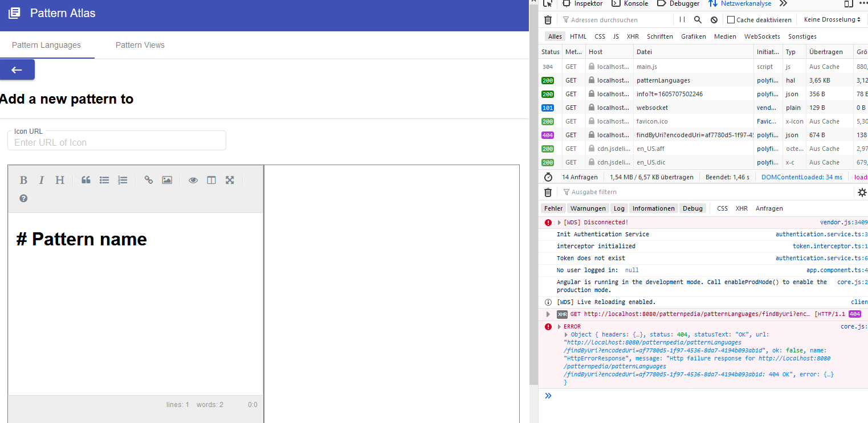
Task: Toggle fullscreen editor mode
Action: coord(230,180)
